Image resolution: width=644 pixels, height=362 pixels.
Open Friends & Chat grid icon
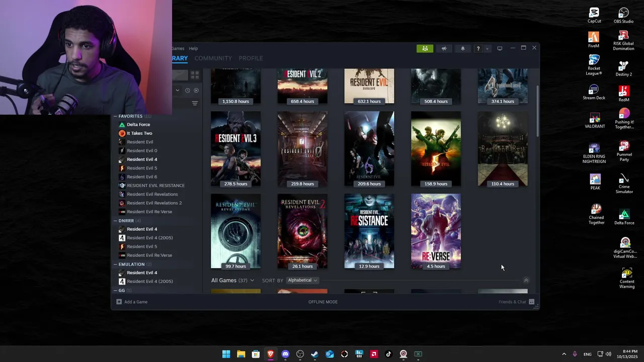click(531, 302)
